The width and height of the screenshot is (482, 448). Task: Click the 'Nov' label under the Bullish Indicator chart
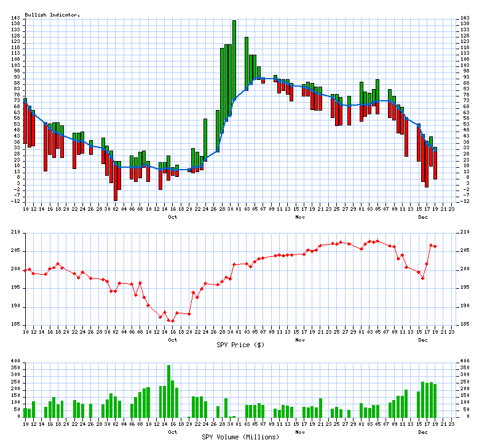pyautogui.click(x=300, y=217)
